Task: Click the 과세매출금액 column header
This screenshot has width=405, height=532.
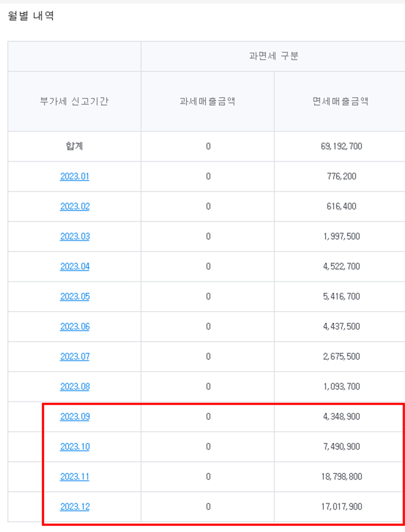Action: tap(207, 101)
